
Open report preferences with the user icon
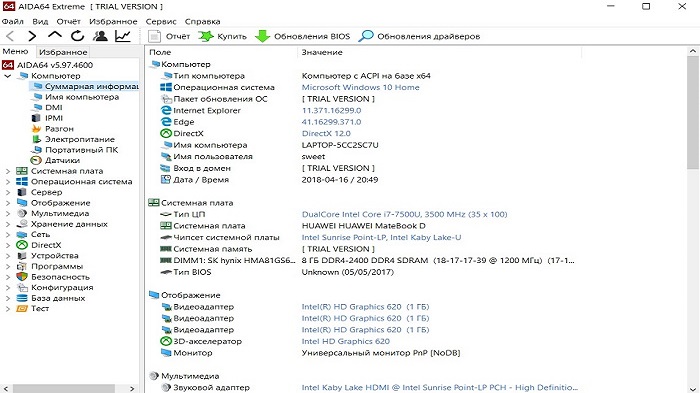click(x=100, y=36)
